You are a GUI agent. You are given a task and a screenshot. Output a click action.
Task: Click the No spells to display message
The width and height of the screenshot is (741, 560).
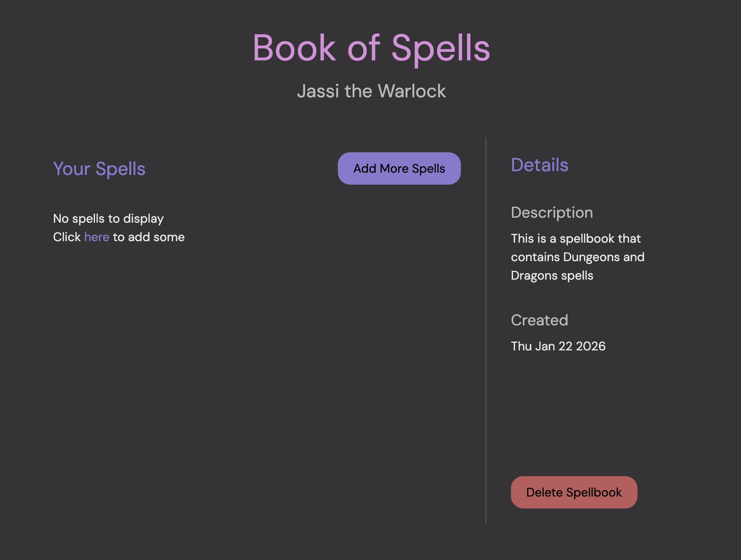[108, 218]
